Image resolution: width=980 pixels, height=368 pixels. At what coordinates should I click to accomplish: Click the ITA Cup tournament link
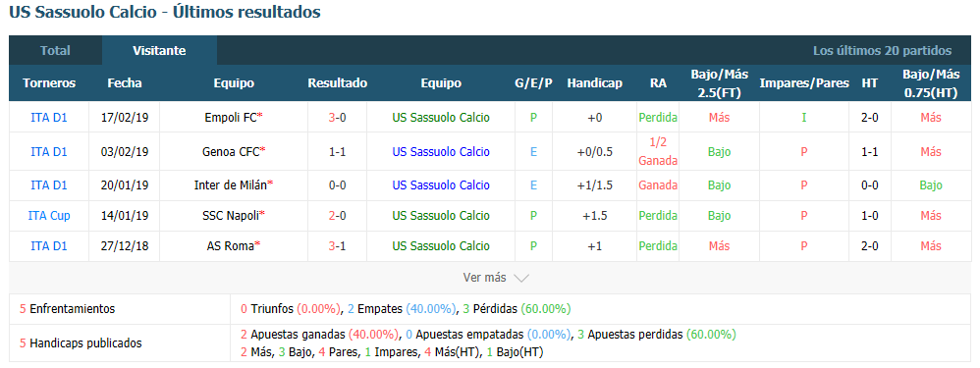pyautogui.click(x=49, y=216)
